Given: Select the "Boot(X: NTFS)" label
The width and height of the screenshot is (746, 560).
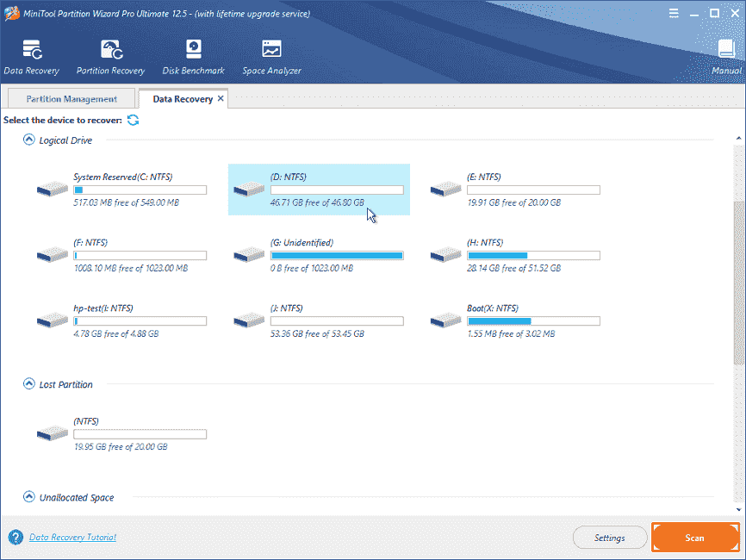Looking at the screenshot, I should (493, 308).
